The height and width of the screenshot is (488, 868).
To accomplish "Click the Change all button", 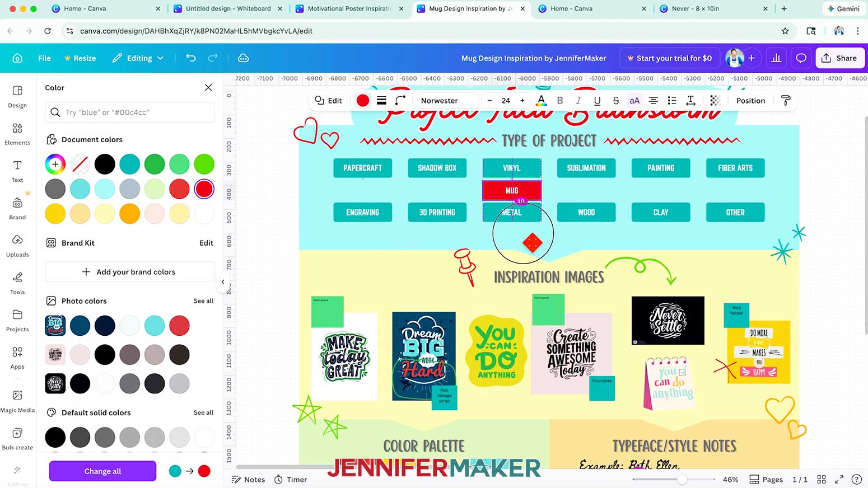I will pos(102,471).
